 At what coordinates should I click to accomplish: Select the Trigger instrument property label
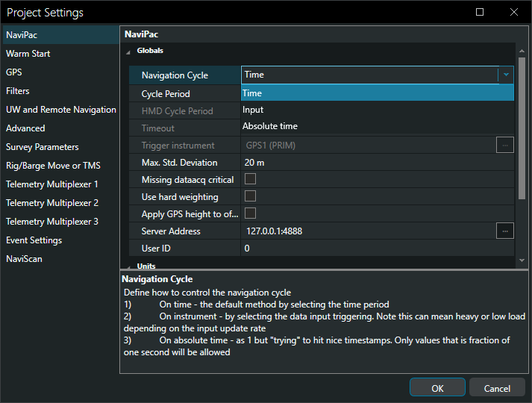click(x=185, y=146)
